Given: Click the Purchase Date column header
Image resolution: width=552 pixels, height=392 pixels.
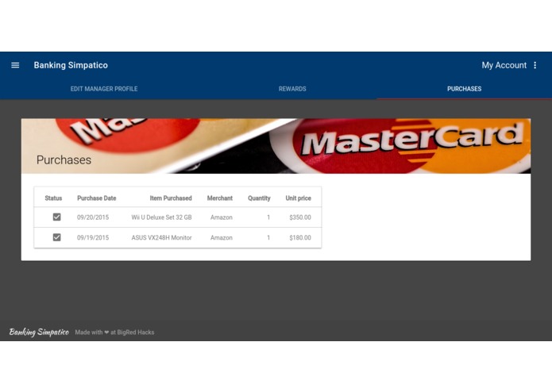Looking at the screenshot, I should coord(96,198).
